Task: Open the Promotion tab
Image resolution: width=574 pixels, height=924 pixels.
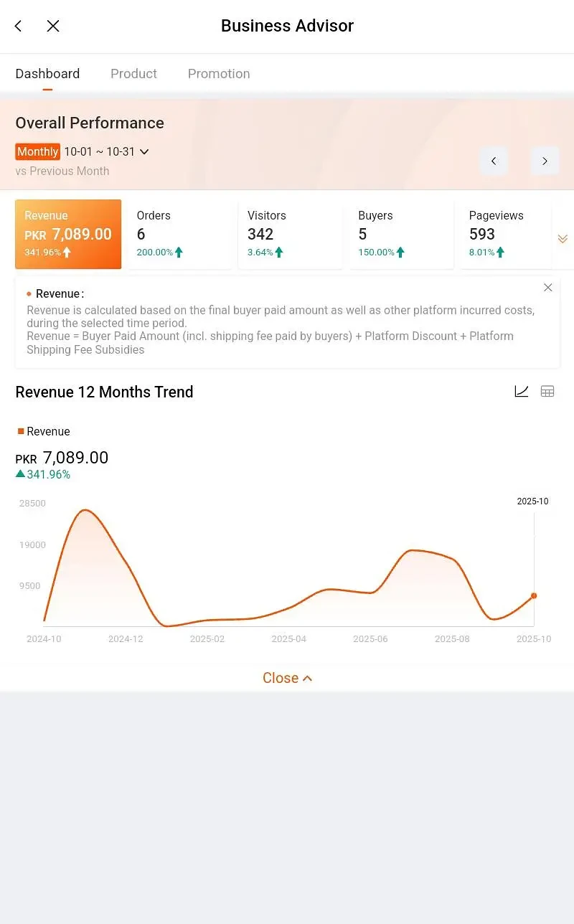Action: click(x=219, y=74)
